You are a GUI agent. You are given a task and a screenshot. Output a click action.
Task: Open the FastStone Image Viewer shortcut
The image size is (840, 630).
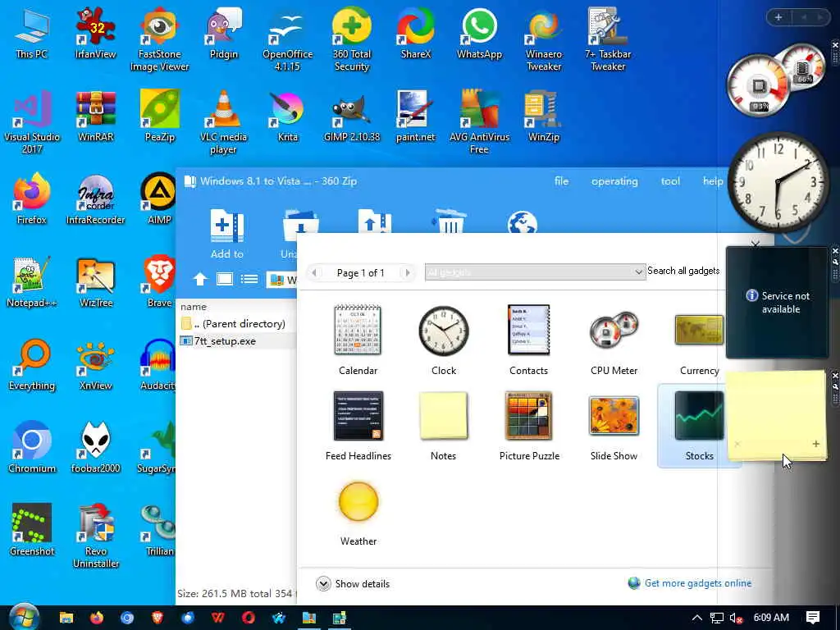click(x=160, y=39)
